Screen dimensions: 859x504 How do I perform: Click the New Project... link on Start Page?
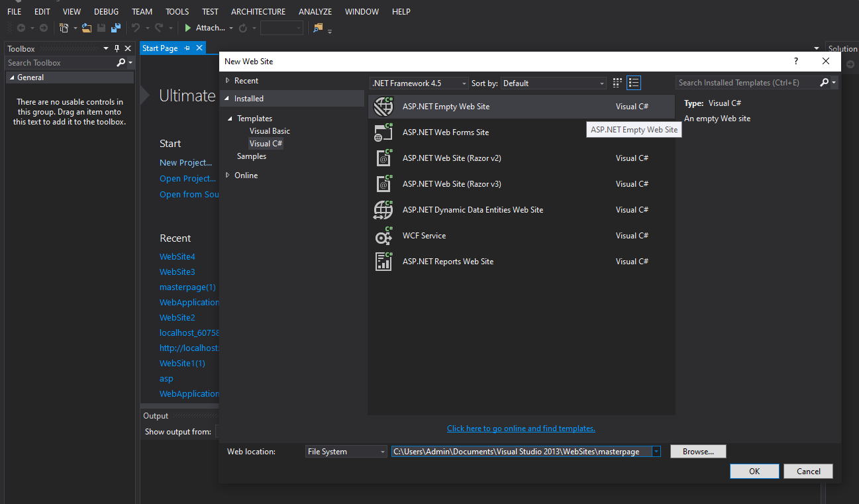pyautogui.click(x=185, y=162)
